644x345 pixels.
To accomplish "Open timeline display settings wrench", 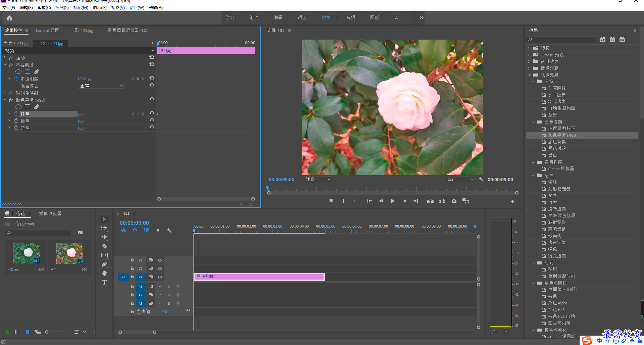I will (x=169, y=230).
